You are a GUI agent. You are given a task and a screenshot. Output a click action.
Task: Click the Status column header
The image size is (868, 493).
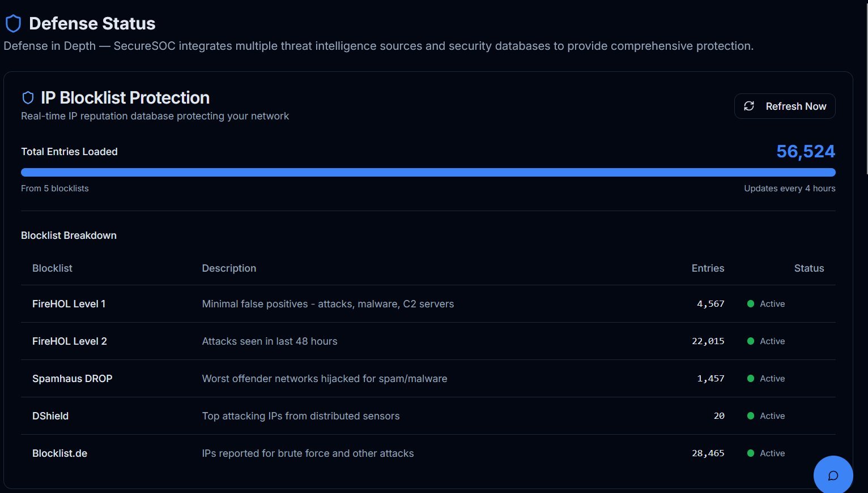tap(809, 268)
